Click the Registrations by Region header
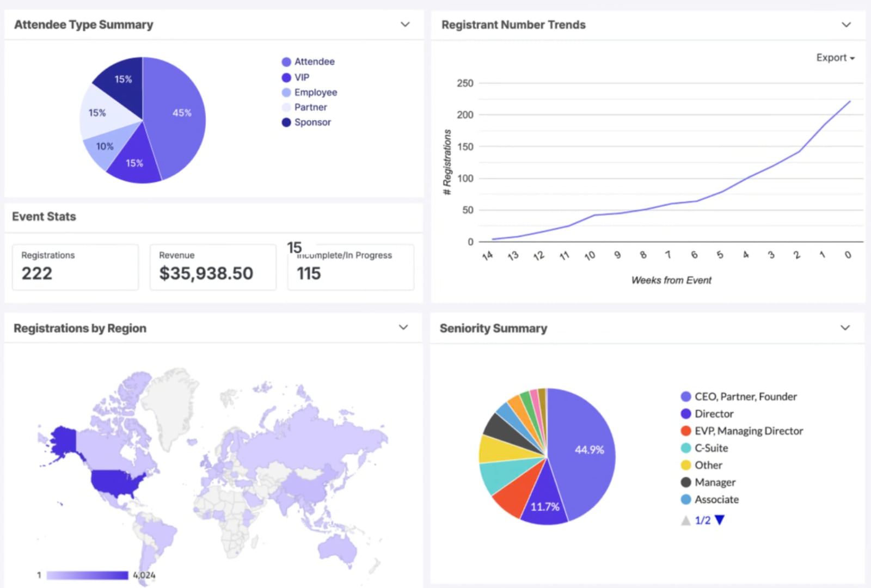871x588 pixels. (79, 328)
